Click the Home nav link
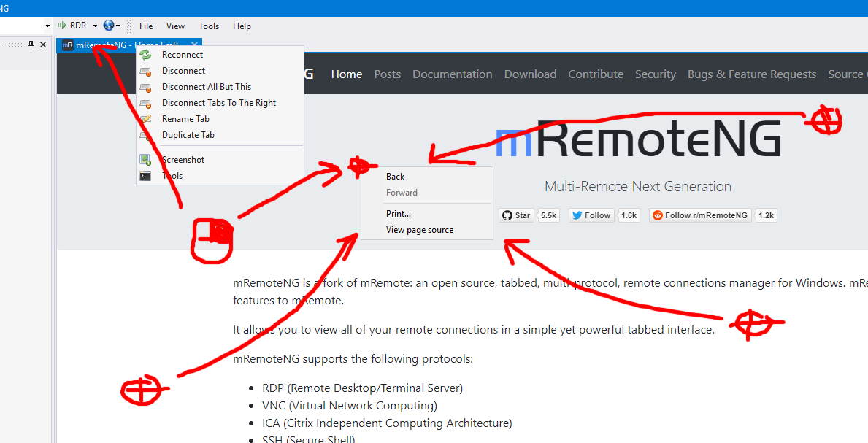 pos(347,74)
